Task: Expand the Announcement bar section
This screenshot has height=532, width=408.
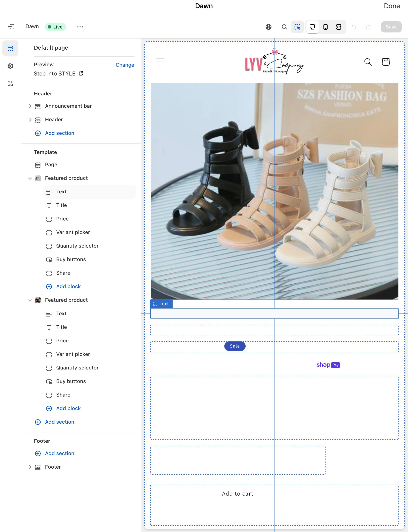Action: pos(30,106)
